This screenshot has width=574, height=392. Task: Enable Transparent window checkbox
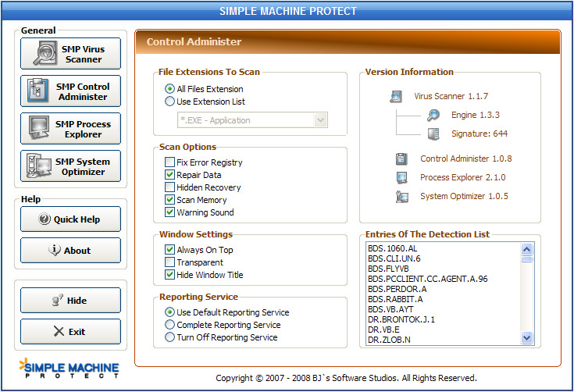point(169,262)
